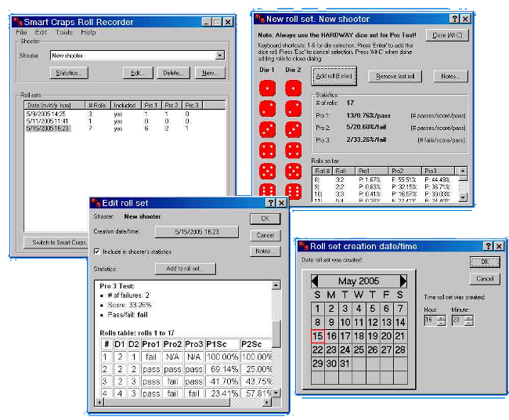
Task: Click the Statistics button for shooter
Action: tap(69, 73)
